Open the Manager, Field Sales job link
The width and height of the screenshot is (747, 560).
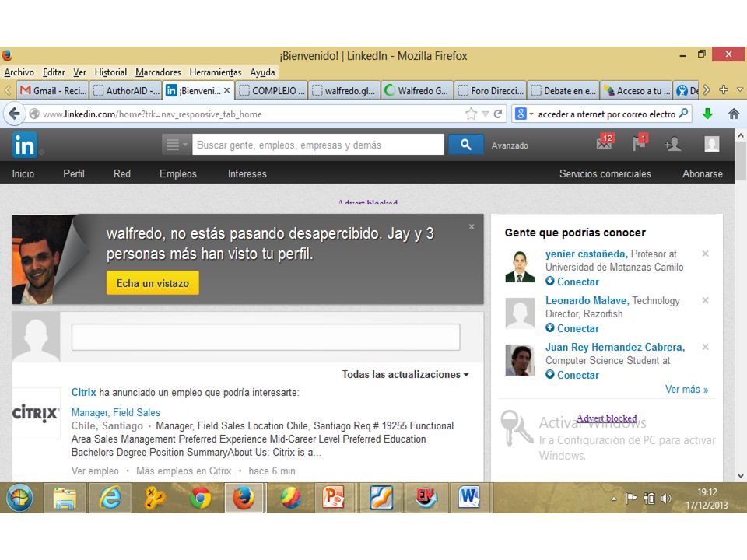pyautogui.click(x=116, y=412)
